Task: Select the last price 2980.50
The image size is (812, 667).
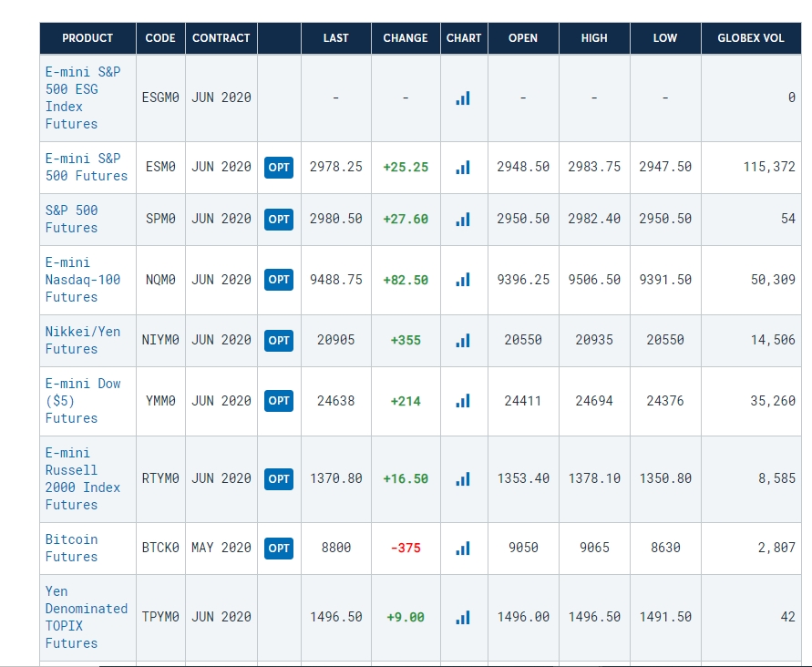Action: pyautogui.click(x=336, y=219)
